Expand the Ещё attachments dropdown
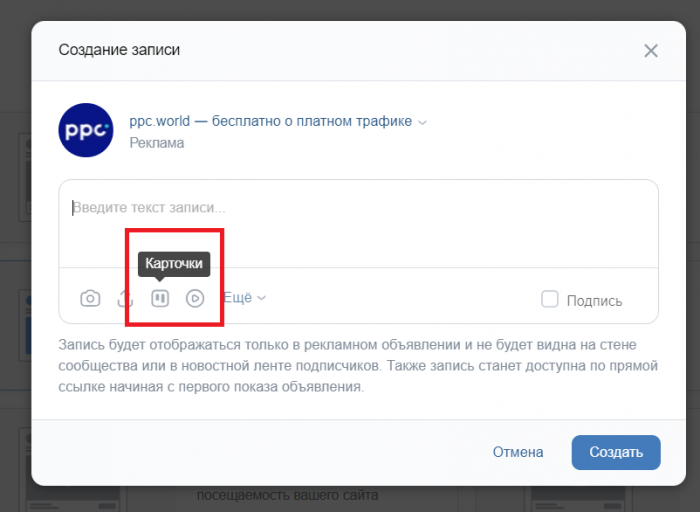 coord(244,298)
